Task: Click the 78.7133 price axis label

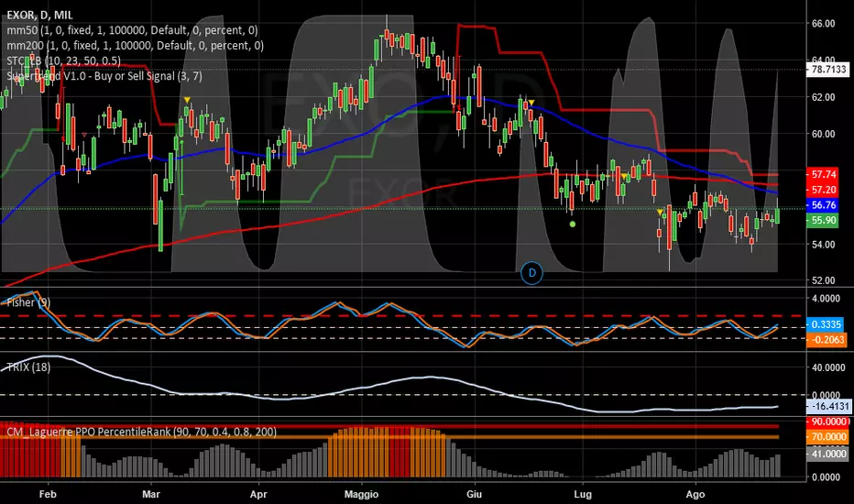Action: (x=828, y=70)
